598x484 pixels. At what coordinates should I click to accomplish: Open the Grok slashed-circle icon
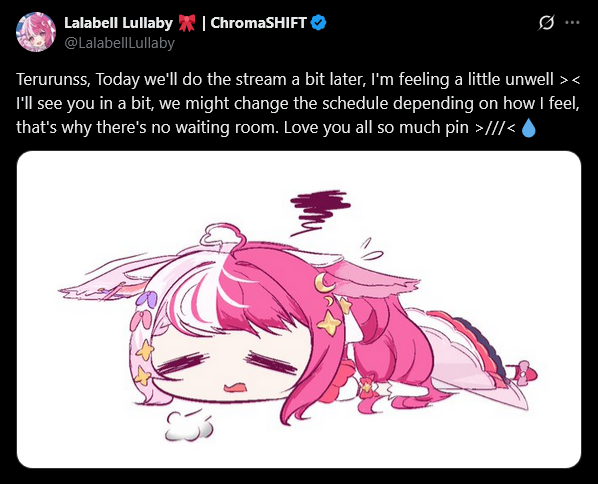(546, 23)
